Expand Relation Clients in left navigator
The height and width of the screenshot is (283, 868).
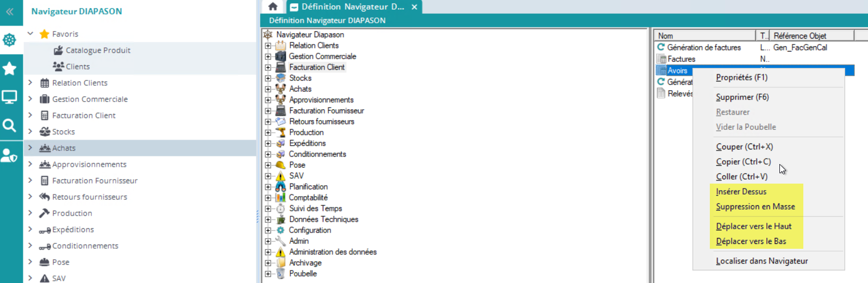[x=30, y=83]
